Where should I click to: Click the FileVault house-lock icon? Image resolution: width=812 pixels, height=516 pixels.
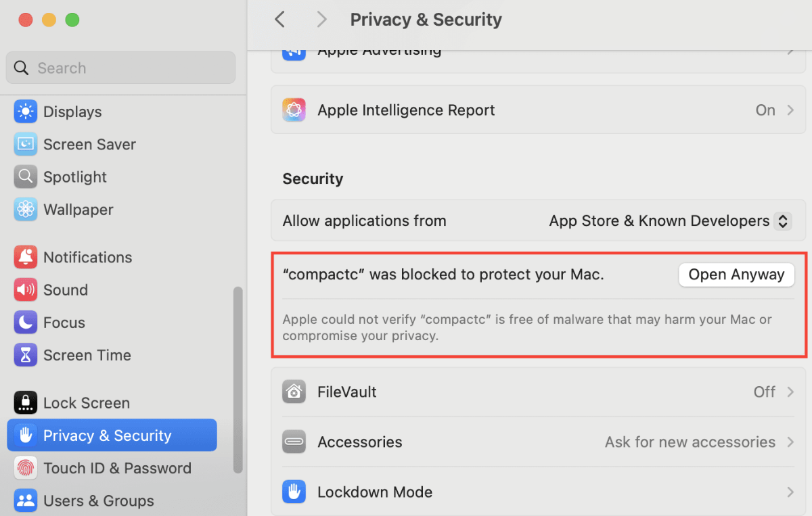[294, 392]
